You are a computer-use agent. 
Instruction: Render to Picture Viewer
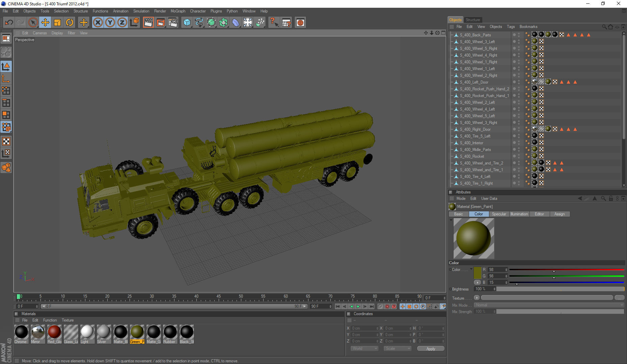(x=161, y=23)
